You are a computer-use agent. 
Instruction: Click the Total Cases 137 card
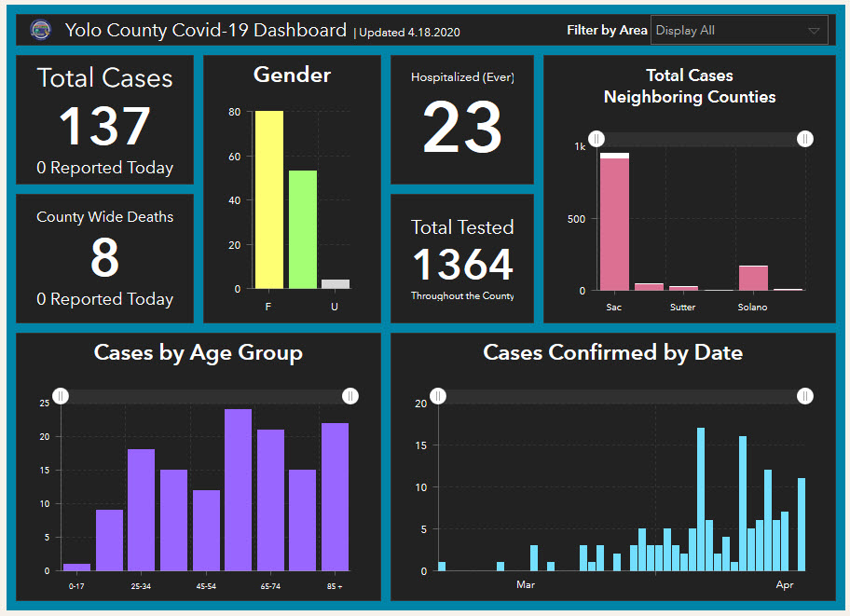104,119
